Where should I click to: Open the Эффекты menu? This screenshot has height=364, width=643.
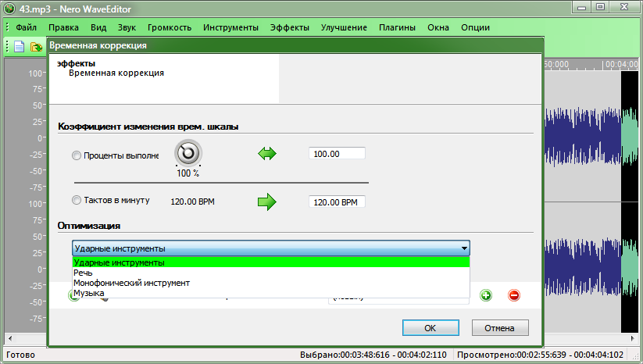[289, 27]
